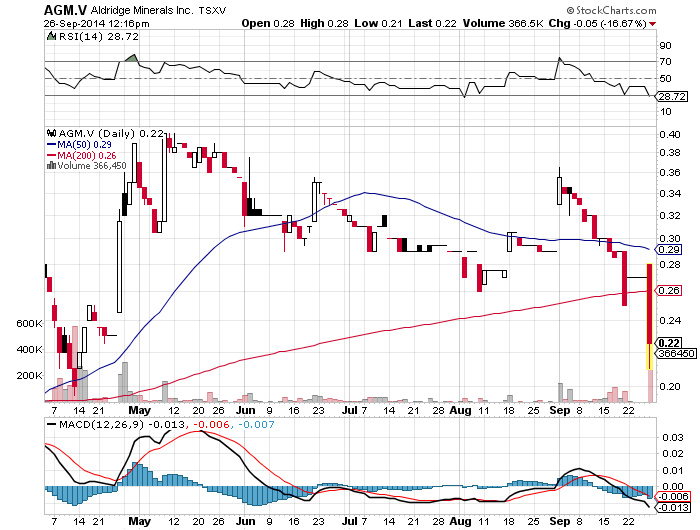This screenshot has height=530, width=700.
Task: Click the 28.72 RSI axis value tag
Action: (672, 96)
